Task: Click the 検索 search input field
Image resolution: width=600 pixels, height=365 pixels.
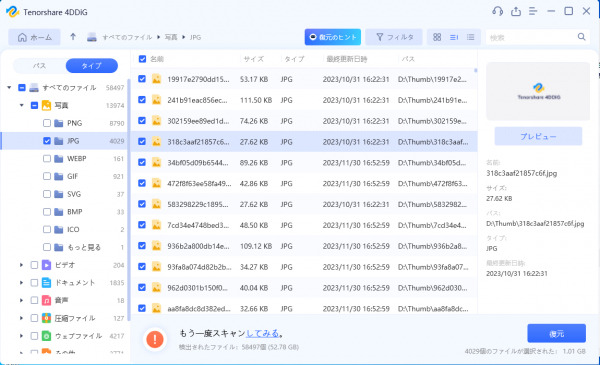Action: (x=532, y=37)
